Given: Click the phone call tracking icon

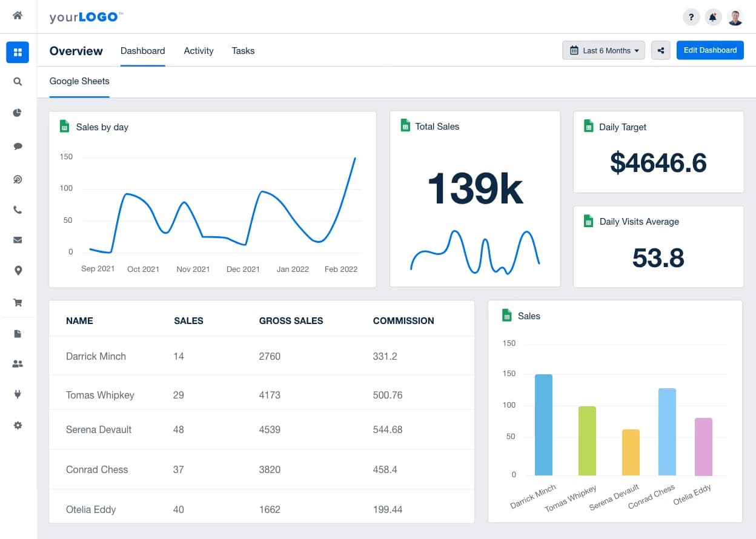Looking at the screenshot, I should pyautogui.click(x=18, y=210).
